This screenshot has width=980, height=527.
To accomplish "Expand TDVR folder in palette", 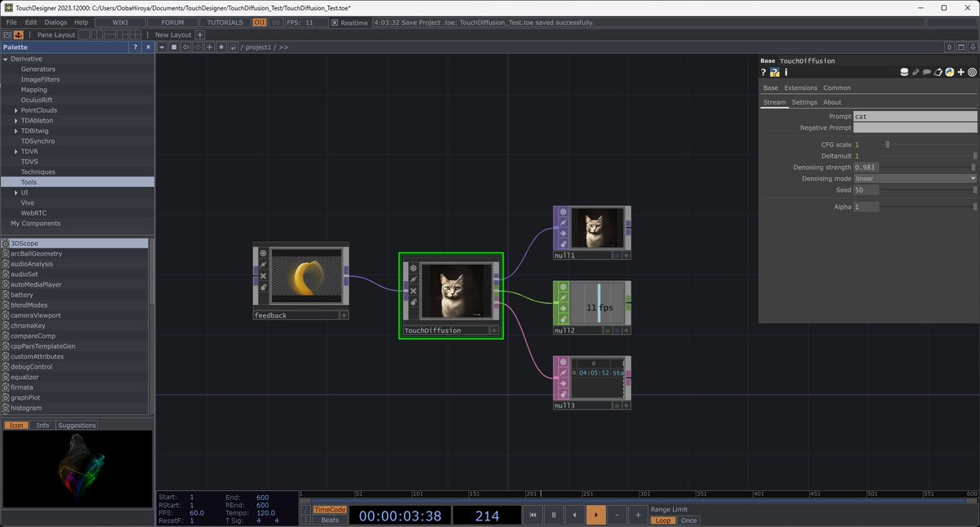I will [16, 151].
